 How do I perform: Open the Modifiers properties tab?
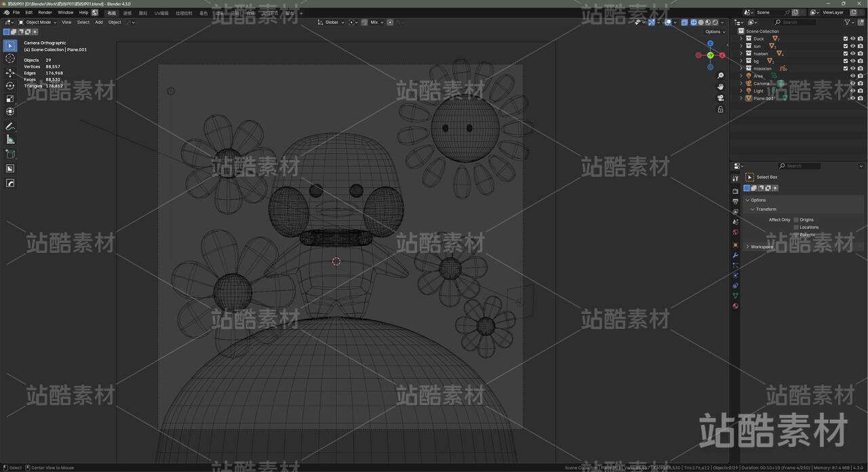click(735, 255)
